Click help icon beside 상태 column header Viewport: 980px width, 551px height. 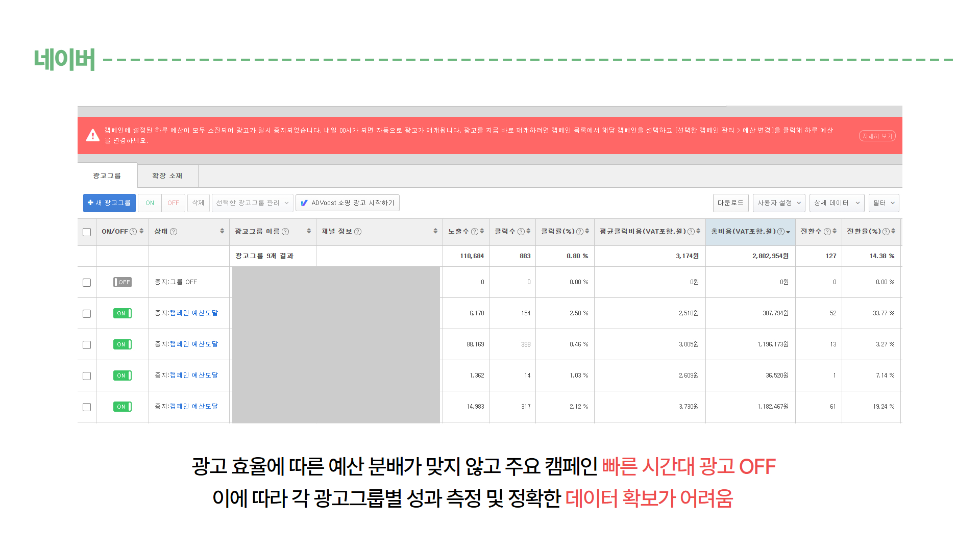pyautogui.click(x=174, y=232)
